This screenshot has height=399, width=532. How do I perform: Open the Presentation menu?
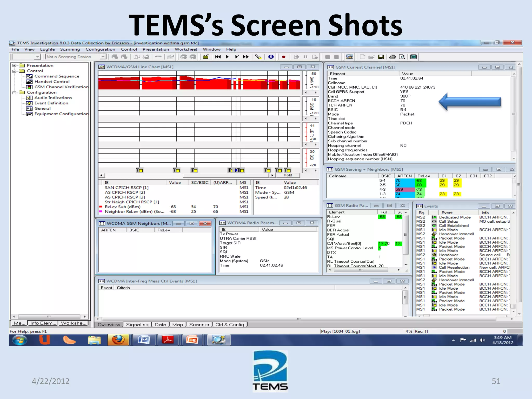(156, 49)
